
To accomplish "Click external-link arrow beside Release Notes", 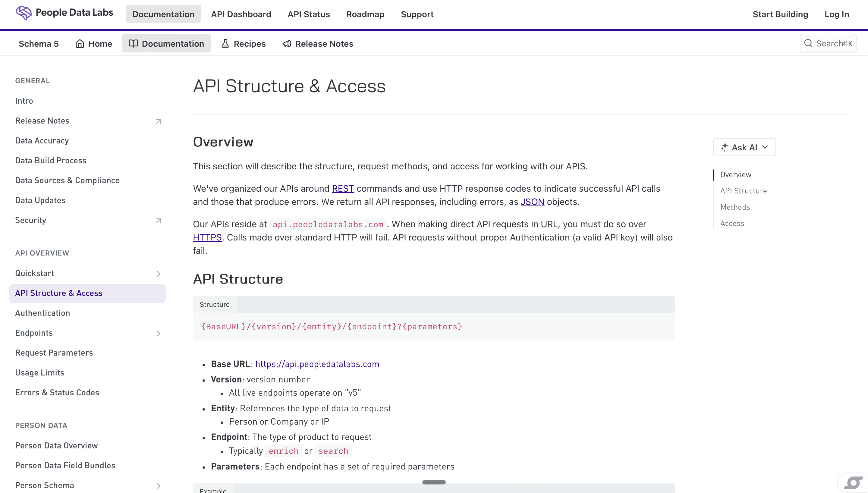I will tap(159, 121).
